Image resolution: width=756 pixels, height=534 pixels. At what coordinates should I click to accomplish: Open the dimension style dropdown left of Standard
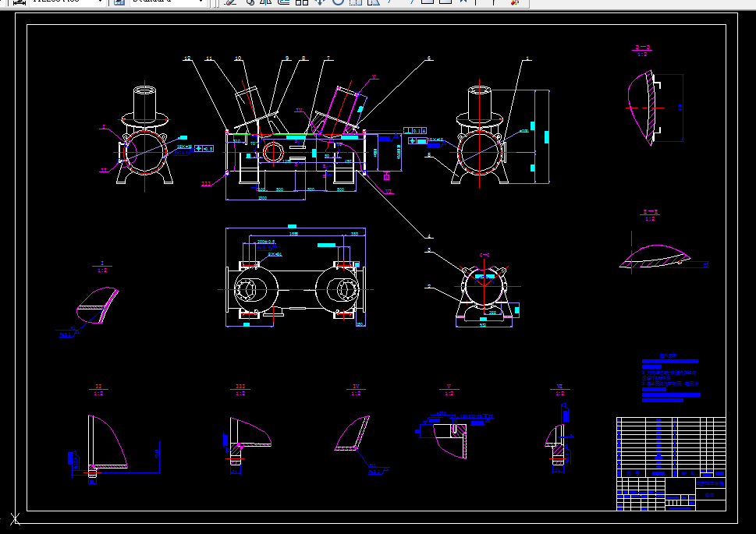pyautogui.click(x=100, y=2)
